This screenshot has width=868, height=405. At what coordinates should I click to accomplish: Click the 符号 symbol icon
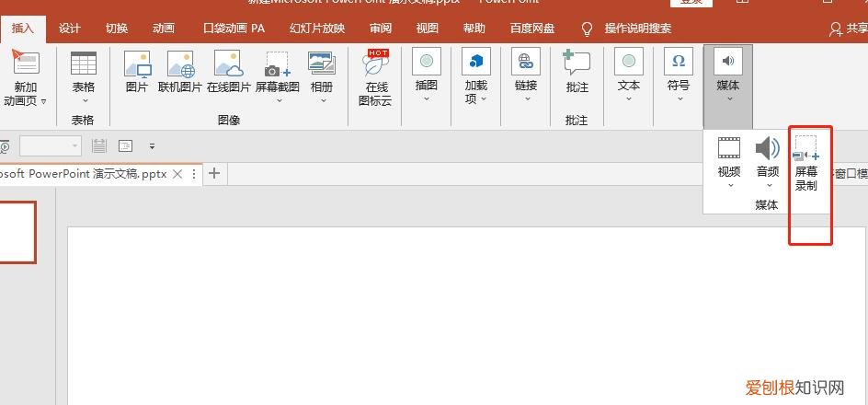(679, 62)
